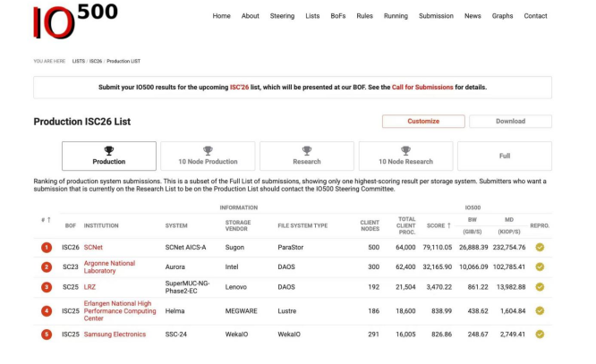Click the BW (GIB/S) column header

[x=473, y=225]
